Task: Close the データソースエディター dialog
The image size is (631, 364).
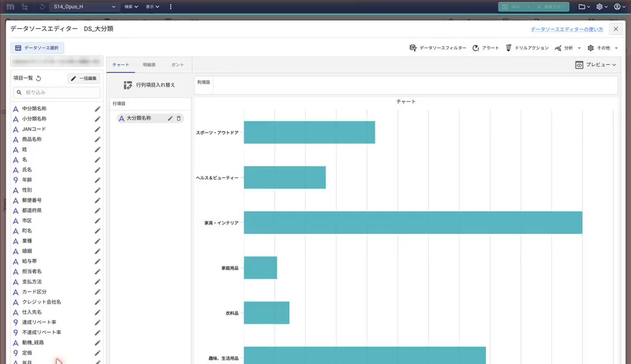Action: coord(616,29)
